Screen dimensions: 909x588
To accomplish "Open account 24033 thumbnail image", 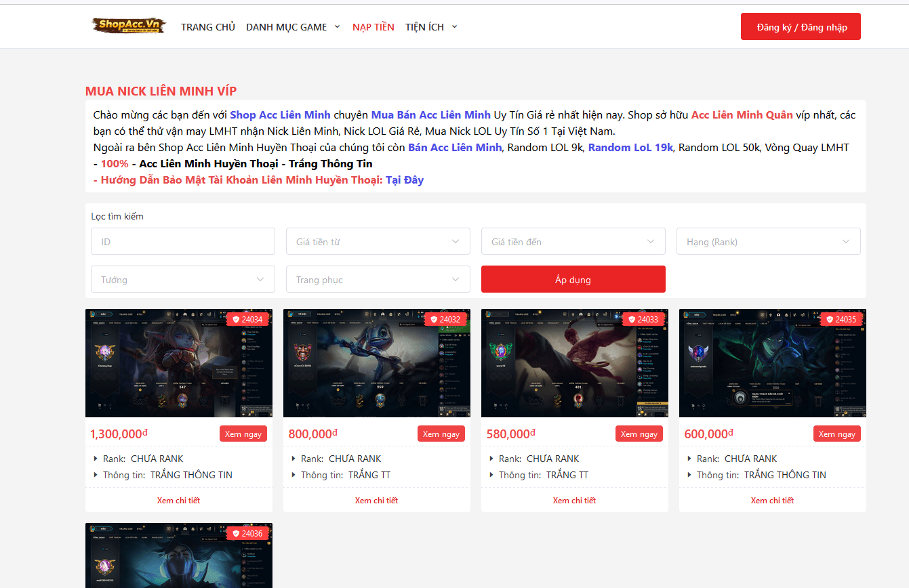I will pyautogui.click(x=575, y=363).
